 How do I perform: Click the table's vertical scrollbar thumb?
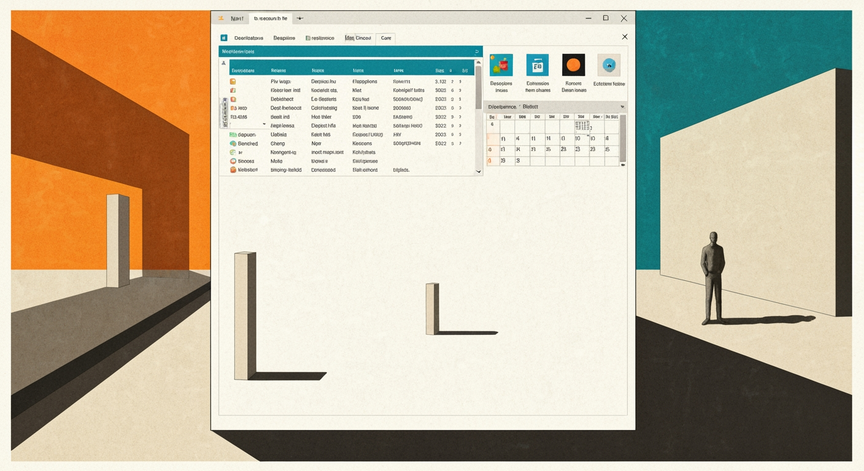coord(478,87)
